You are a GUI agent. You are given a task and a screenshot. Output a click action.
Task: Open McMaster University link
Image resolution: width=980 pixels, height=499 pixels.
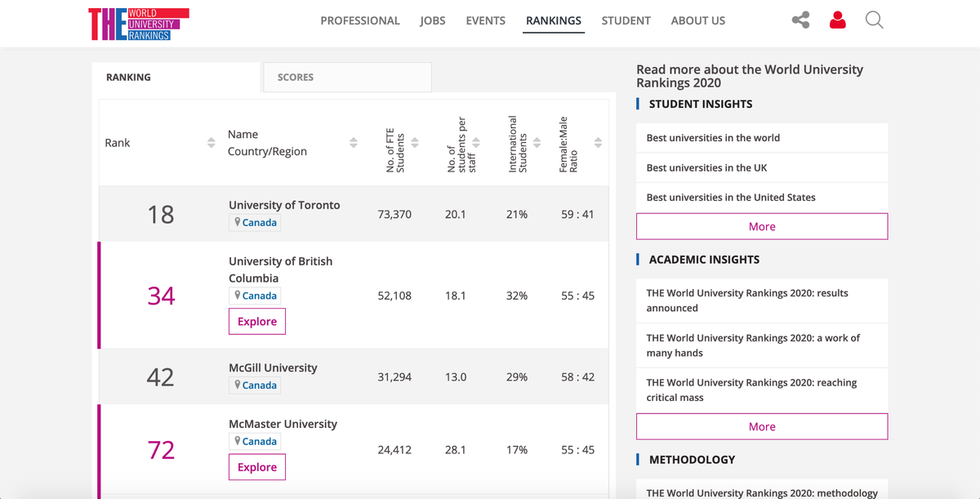283,424
